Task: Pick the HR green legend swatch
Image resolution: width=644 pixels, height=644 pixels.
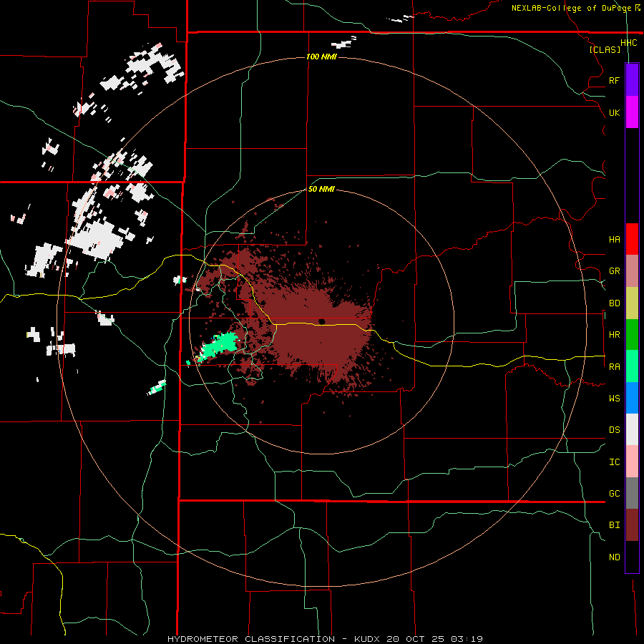Action: (632, 335)
